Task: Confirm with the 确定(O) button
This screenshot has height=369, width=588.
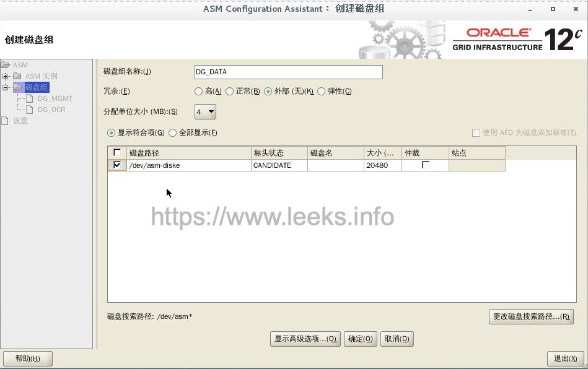Action: pyautogui.click(x=361, y=339)
